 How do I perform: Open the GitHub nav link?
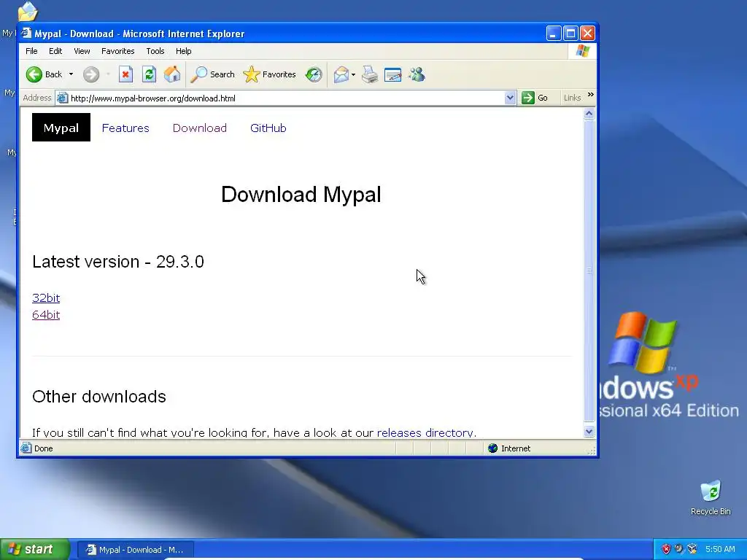click(268, 128)
